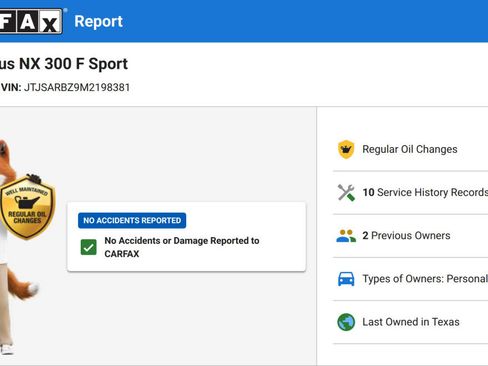Screen dimensions: 488x366
Task: Click the CARFAX logo in the header
Action: point(31,21)
